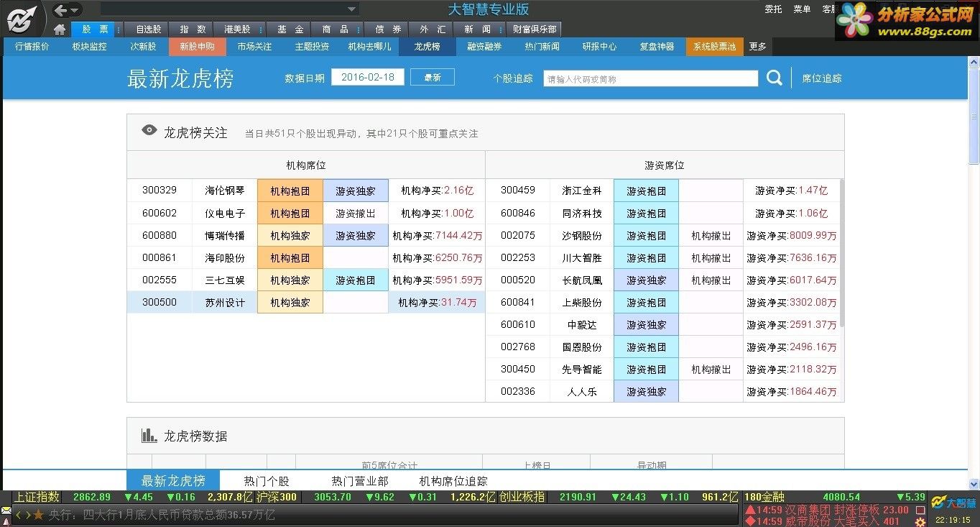The width and height of the screenshot is (980, 527).
Task: Open the 系统股票池 sub-tab
Action: pos(714,47)
